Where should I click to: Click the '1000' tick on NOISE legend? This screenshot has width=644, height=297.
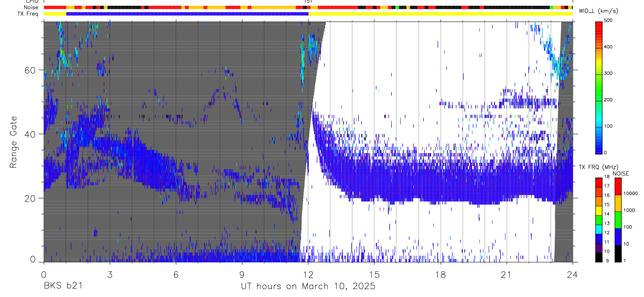coord(630,210)
